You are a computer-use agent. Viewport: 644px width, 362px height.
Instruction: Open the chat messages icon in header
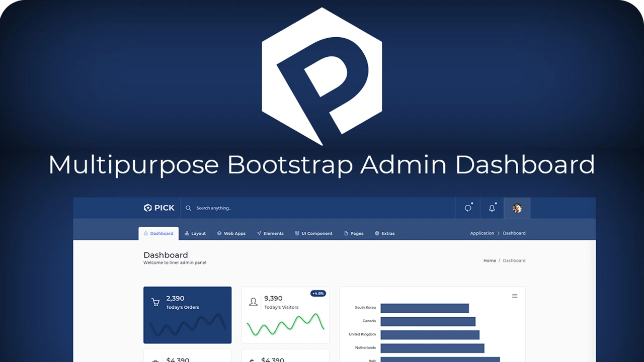coord(468,208)
